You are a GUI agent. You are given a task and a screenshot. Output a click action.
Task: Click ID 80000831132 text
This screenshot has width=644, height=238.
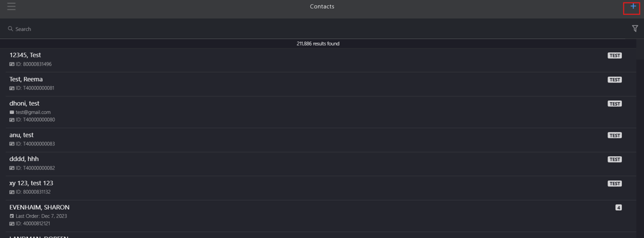tap(33, 192)
